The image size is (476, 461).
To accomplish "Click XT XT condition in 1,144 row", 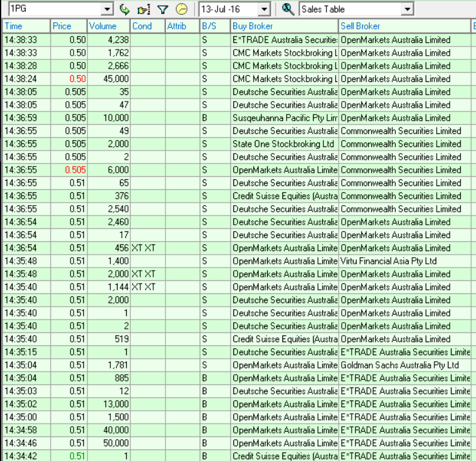I will (148, 287).
